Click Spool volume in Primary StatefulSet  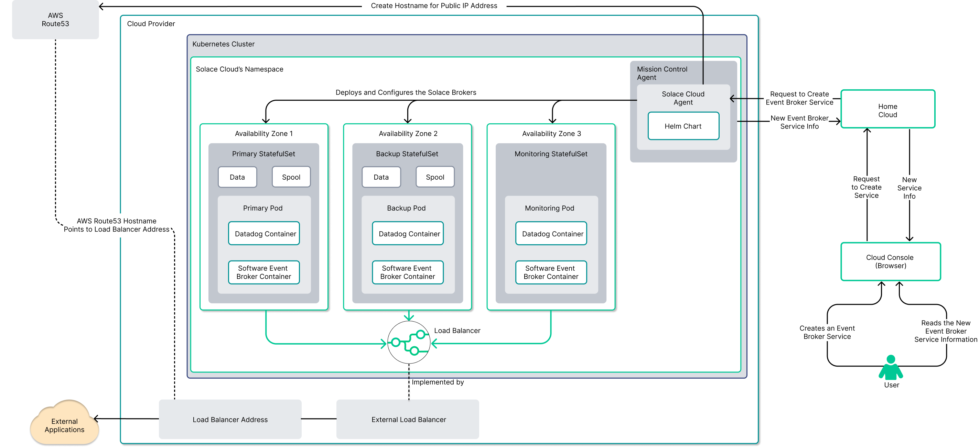pyautogui.click(x=291, y=177)
